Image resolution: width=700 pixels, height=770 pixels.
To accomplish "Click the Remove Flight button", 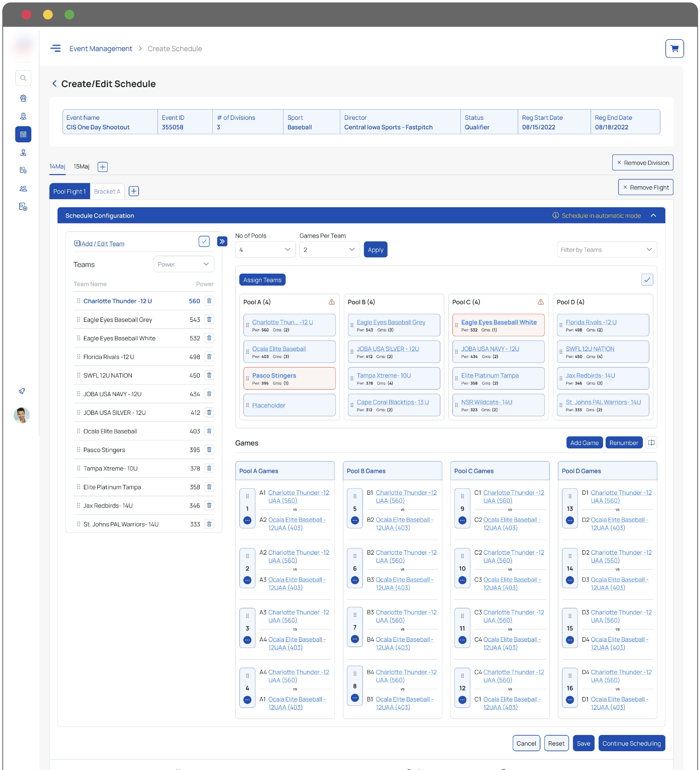I will 645,188.
